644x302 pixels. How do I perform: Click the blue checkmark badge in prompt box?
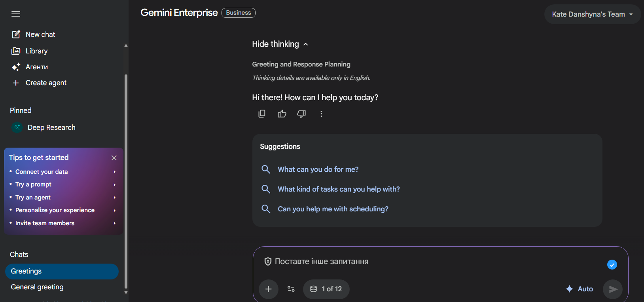click(612, 265)
